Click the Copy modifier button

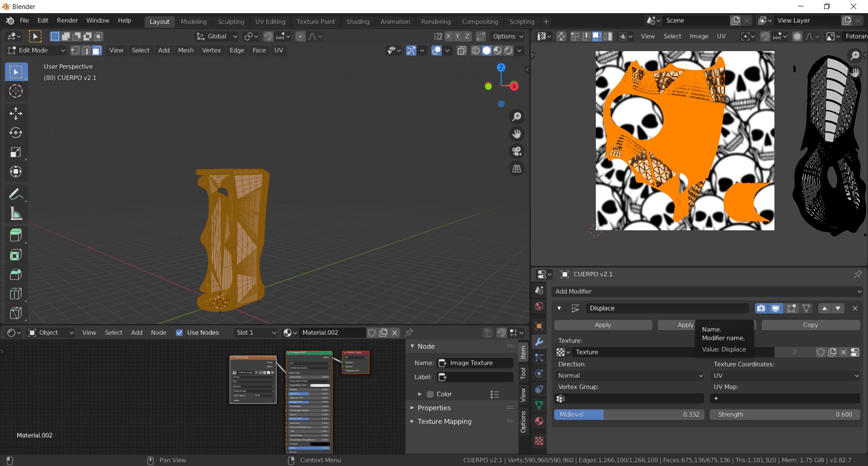pyautogui.click(x=810, y=325)
